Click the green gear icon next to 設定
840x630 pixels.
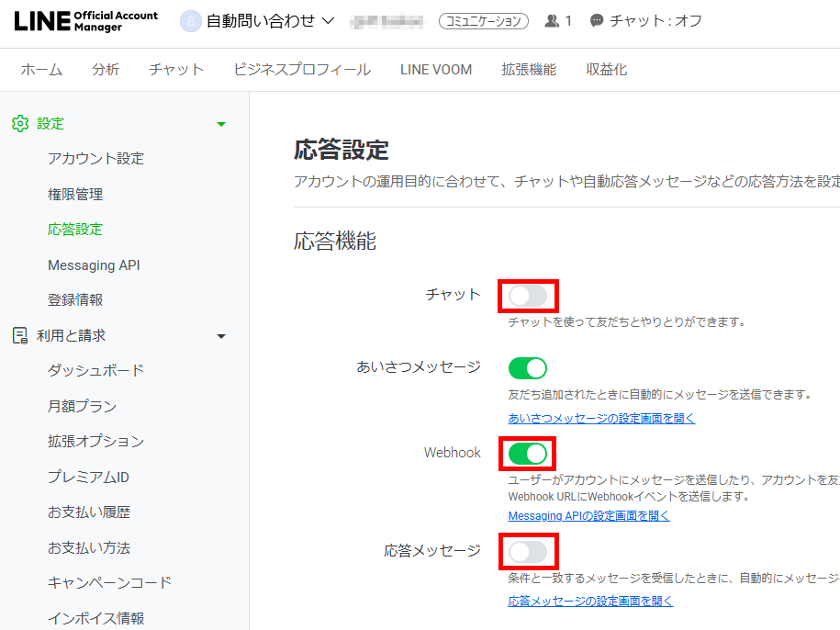coord(20,124)
